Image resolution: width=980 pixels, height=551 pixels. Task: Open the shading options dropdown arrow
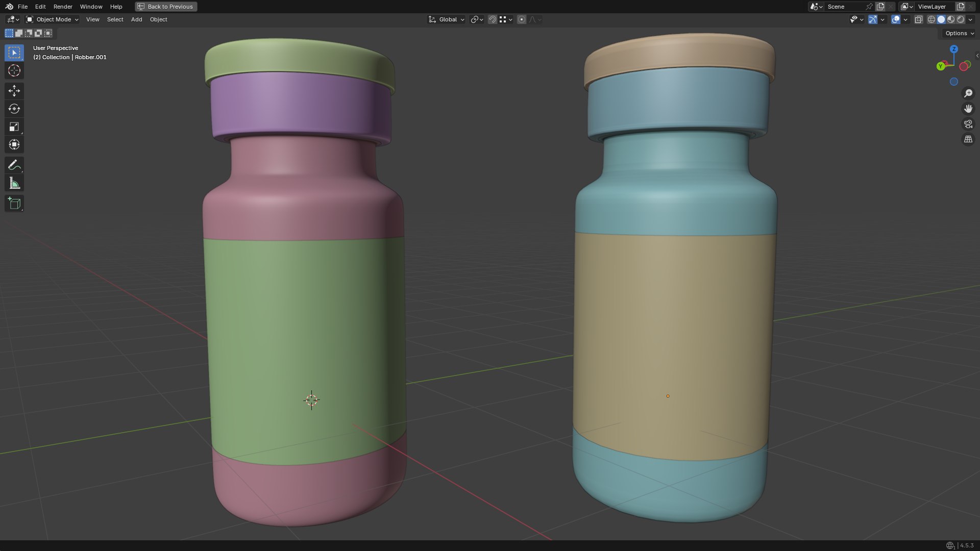point(971,19)
